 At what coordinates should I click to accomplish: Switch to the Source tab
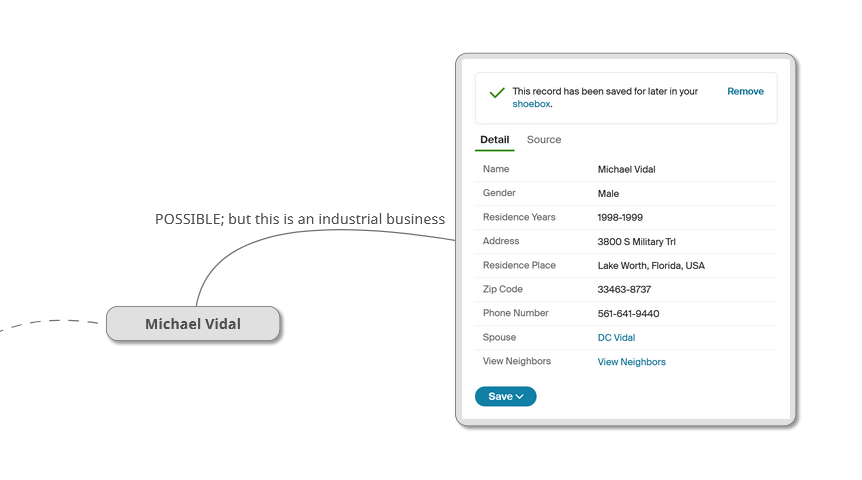(x=544, y=140)
